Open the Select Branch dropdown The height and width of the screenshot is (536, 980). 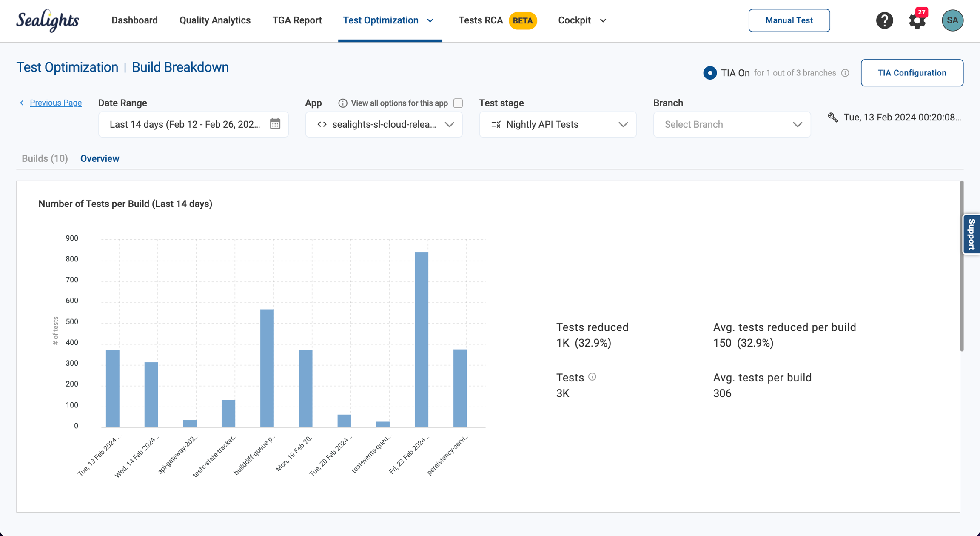[x=732, y=124]
